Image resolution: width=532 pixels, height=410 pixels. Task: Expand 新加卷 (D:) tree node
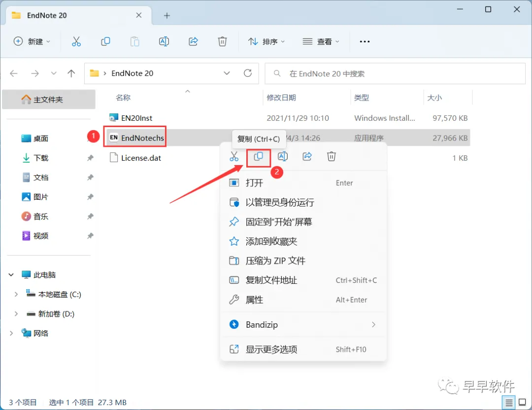click(16, 314)
